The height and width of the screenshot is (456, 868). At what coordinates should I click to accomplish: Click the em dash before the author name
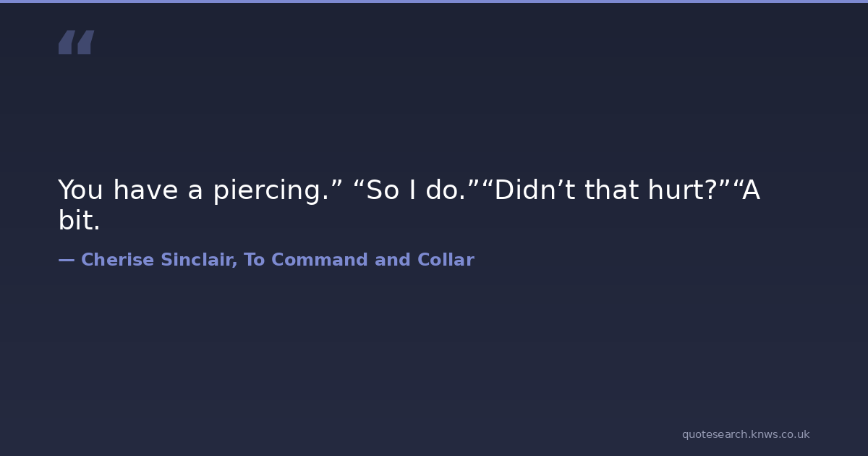[x=66, y=260]
